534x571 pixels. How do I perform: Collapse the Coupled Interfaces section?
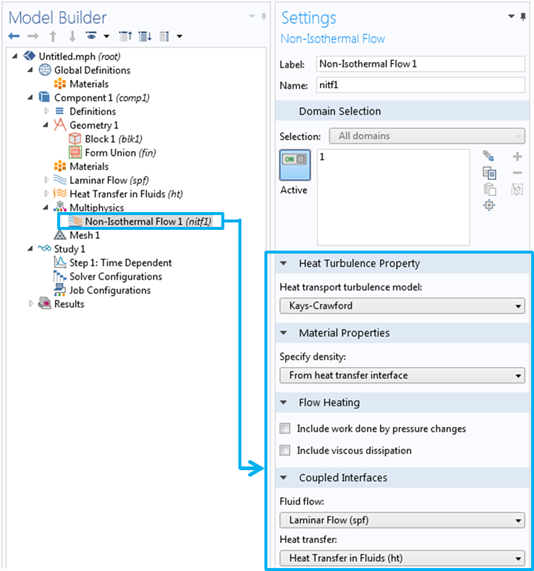point(283,477)
